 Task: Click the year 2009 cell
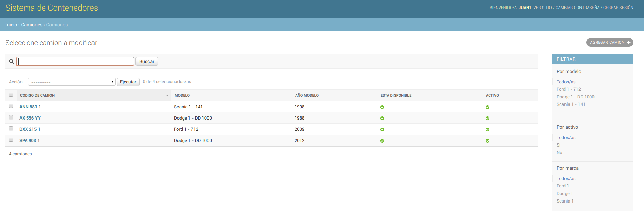[x=299, y=129]
